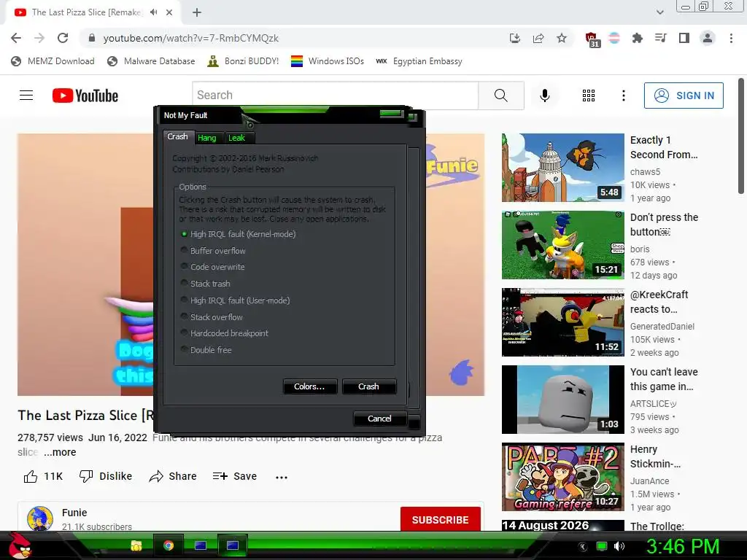Start voice search with microphone

(544, 96)
